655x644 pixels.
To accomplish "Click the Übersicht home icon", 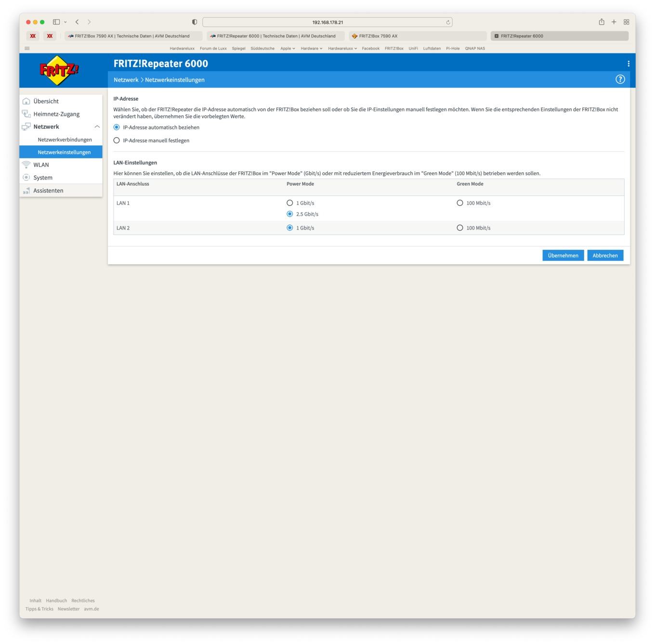I will 26,101.
